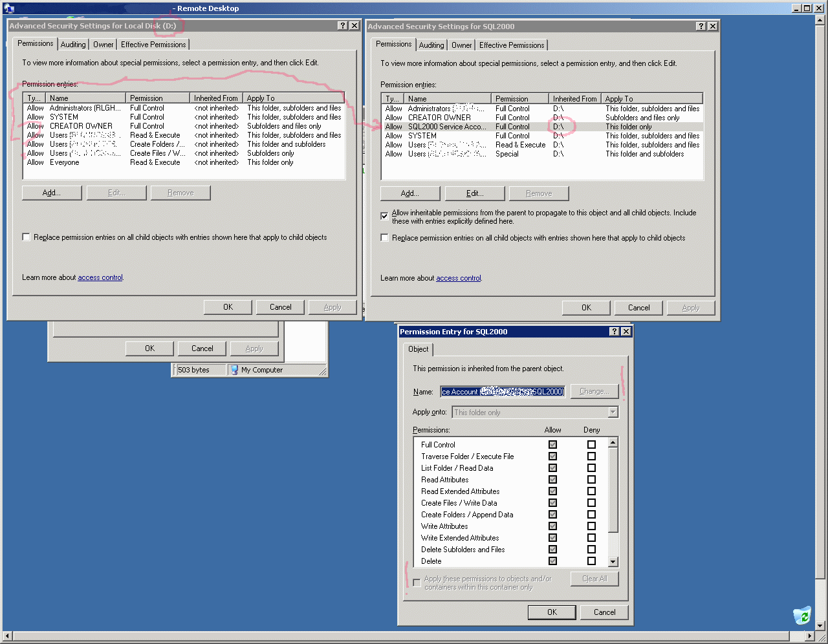
Task: Open the Recycle Bin icon
Action: tap(802, 616)
